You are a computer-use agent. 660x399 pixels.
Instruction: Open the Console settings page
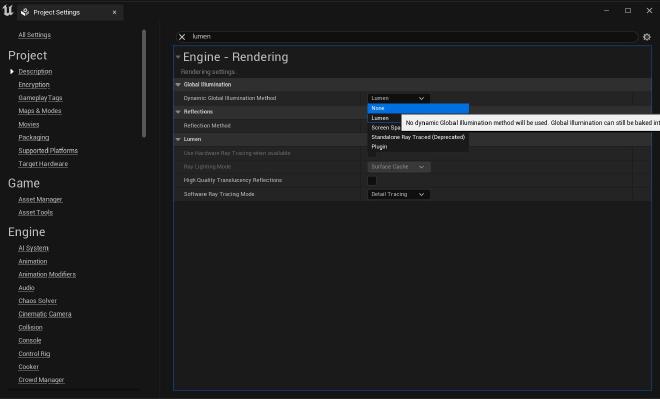tap(30, 340)
